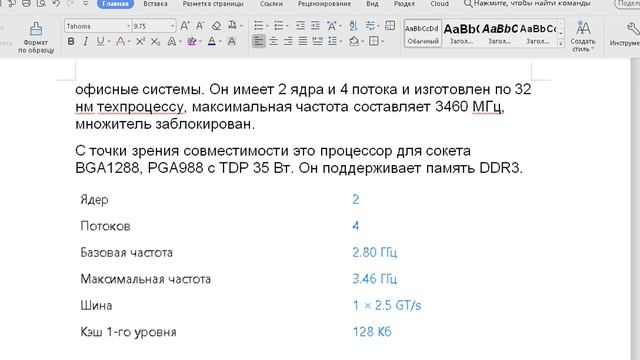Image resolution: width=640 pixels, height=360 pixels.
Task: Toggle align right paragraph alignment
Action: tap(288, 41)
